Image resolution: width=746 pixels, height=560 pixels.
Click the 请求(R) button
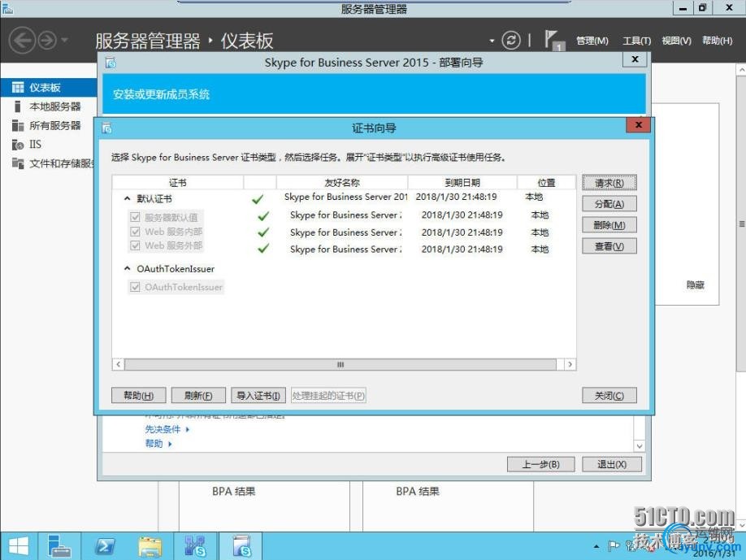pos(609,183)
